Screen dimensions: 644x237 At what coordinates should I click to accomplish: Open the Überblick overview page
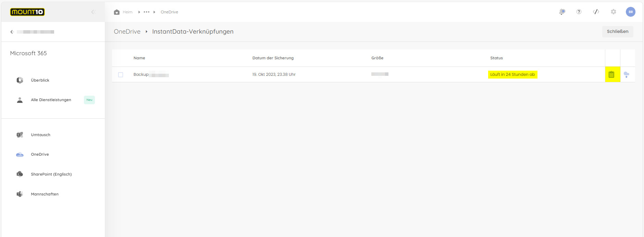pyautogui.click(x=40, y=80)
